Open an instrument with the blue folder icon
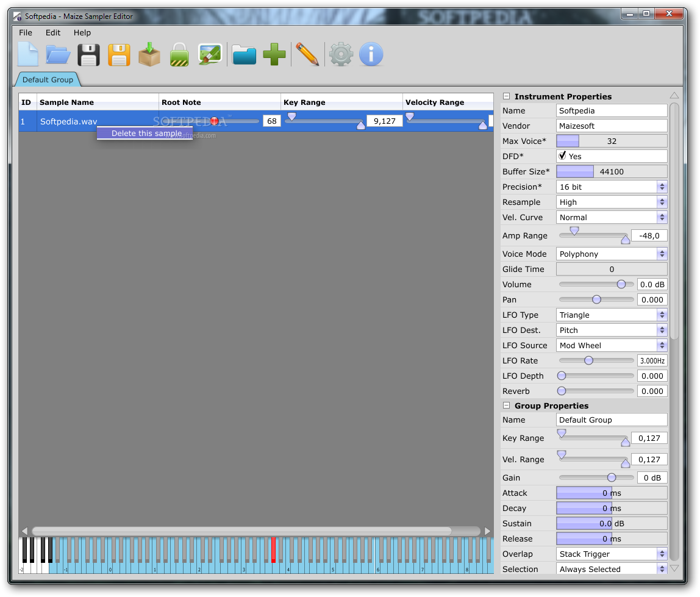The image size is (700, 597). tap(58, 54)
